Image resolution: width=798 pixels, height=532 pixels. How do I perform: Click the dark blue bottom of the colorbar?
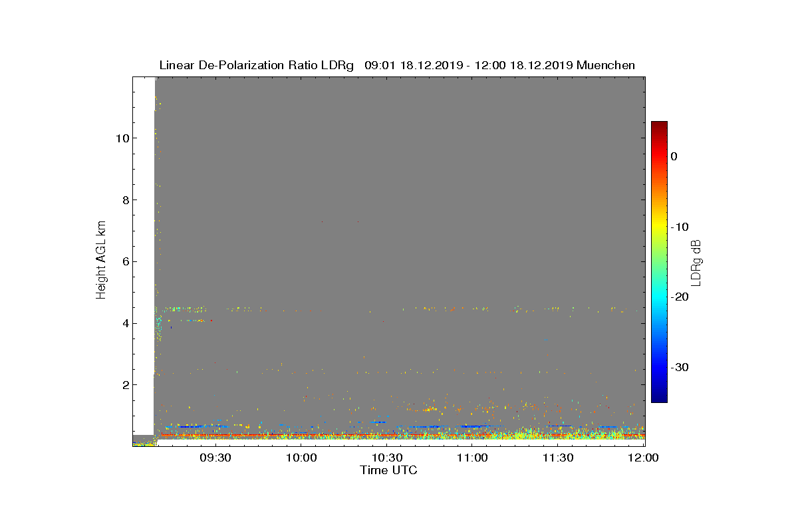[x=659, y=397]
